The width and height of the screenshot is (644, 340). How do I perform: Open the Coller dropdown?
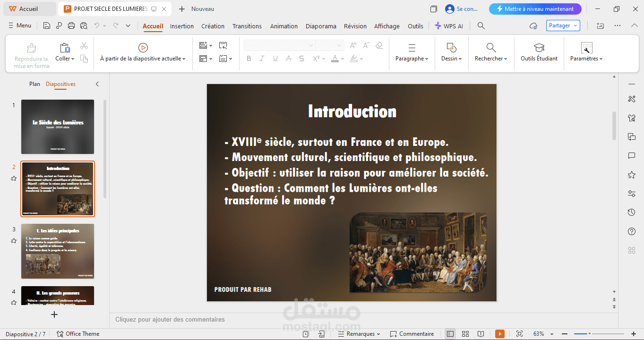(65, 59)
